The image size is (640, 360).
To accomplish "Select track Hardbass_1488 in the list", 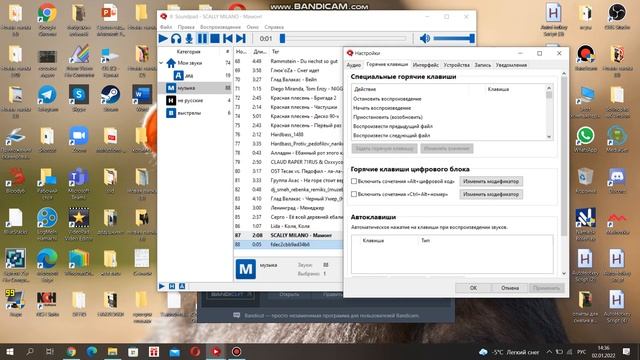I will 288,134.
